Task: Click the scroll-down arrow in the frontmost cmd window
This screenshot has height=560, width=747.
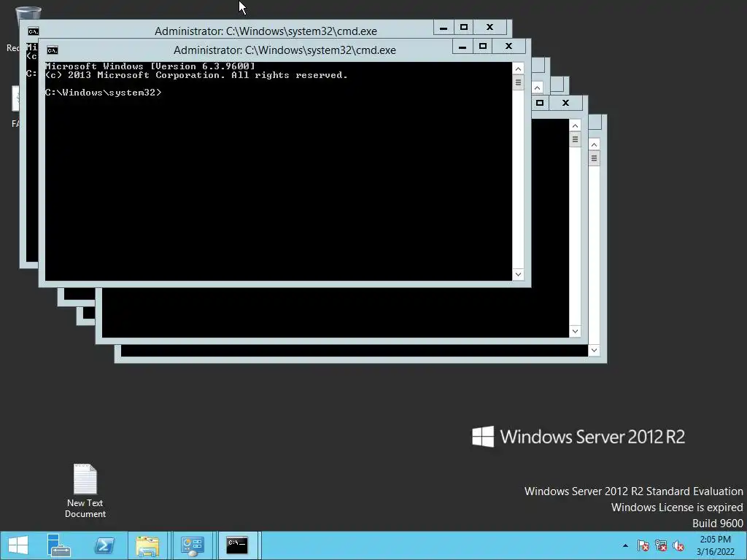Action: pos(518,274)
